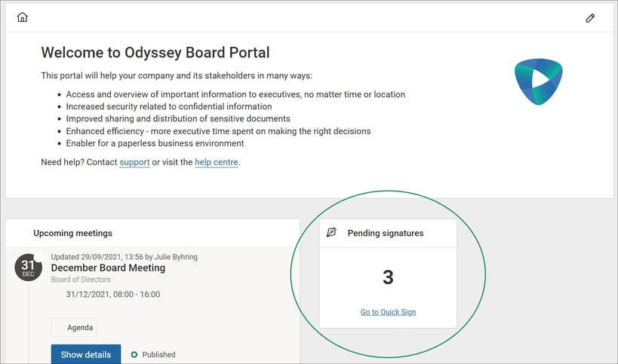The height and width of the screenshot is (364, 618).
Task: Click the Published status indicator
Action: point(153,354)
